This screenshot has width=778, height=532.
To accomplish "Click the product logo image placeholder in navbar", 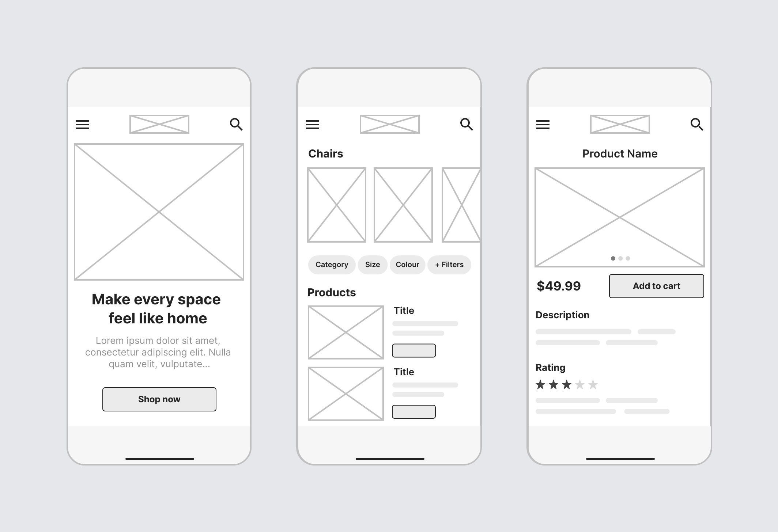I will coord(160,124).
